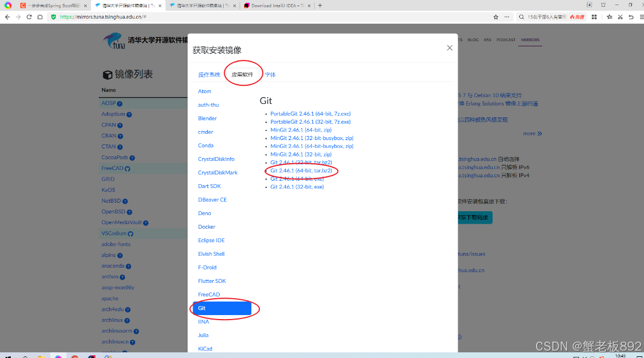Open the browser home page
Image resolution: width=644 pixels, height=358 pixels.
40,17
